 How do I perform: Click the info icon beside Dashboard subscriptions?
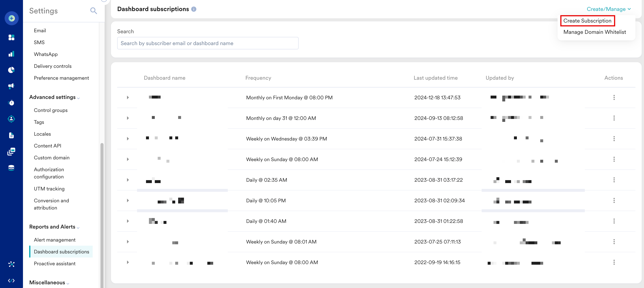[x=194, y=9]
